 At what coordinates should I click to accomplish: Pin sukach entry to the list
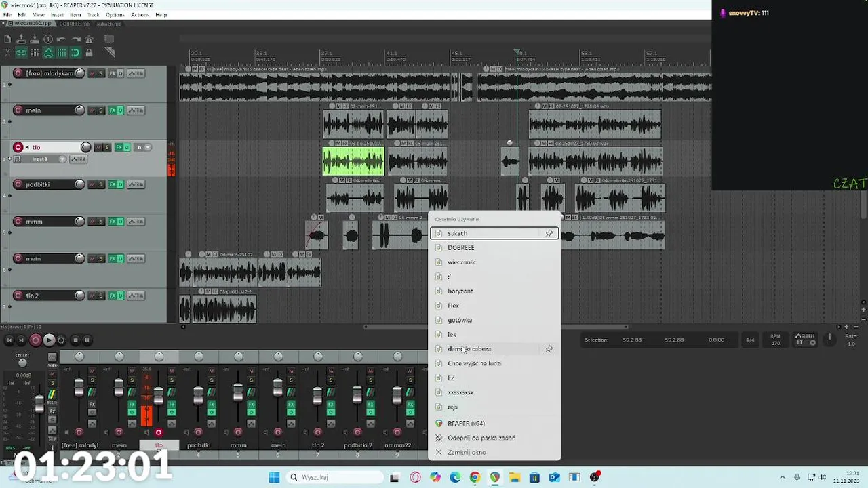tap(549, 233)
